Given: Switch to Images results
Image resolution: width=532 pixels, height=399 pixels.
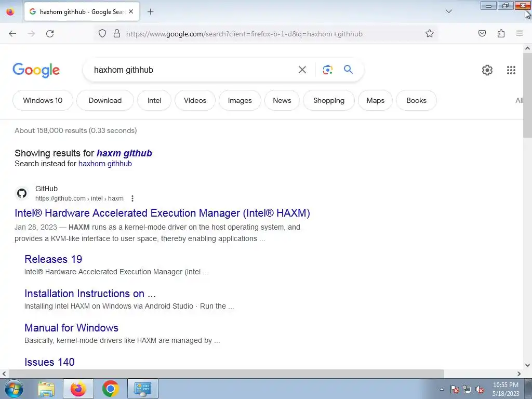Looking at the screenshot, I should point(240,100).
